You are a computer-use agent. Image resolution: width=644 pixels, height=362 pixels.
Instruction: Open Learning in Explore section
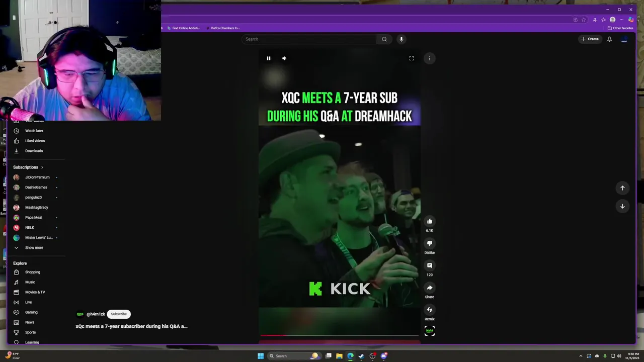32,342
